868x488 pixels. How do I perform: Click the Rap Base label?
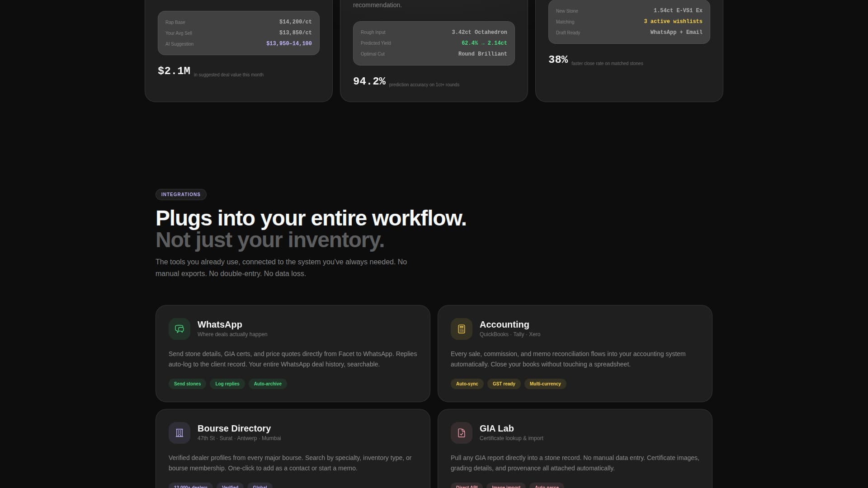pyautogui.click(x=175, y=22)
